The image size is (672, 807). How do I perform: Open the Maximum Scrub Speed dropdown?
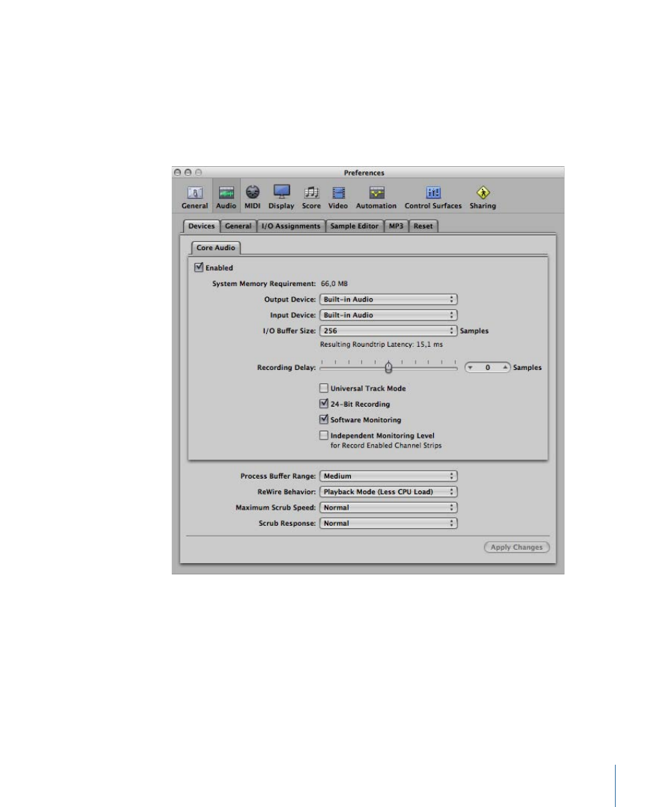[389, 507]
